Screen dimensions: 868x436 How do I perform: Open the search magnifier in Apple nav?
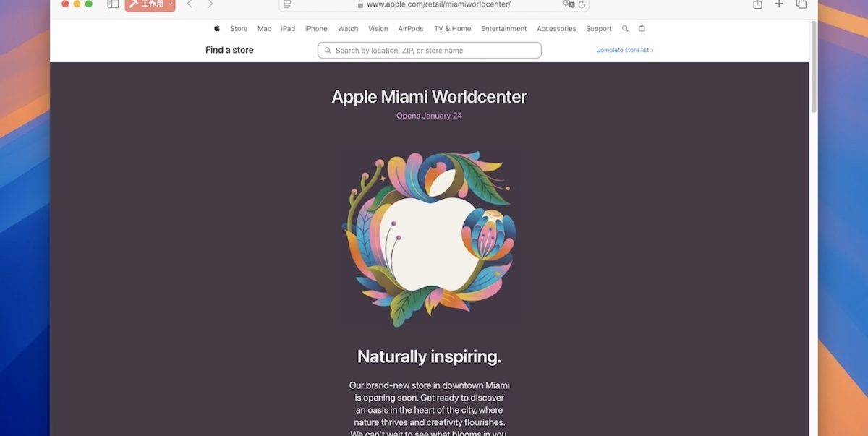625,29
